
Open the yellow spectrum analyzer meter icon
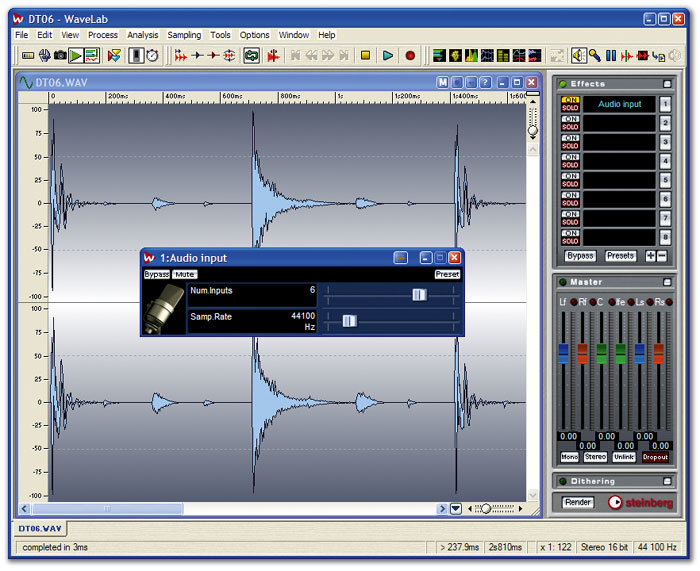click(471, 56)
